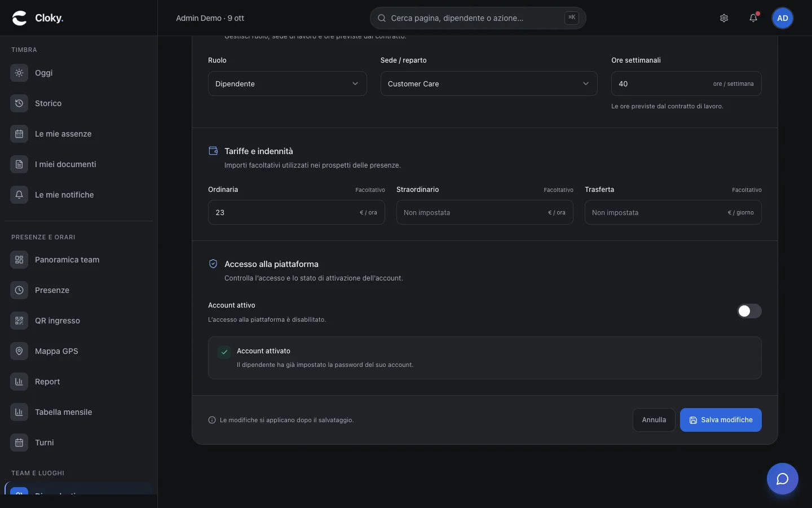Open the Ruolo dropdown
This screenshot has width=812, height=508.
click(x=288, y=84)
